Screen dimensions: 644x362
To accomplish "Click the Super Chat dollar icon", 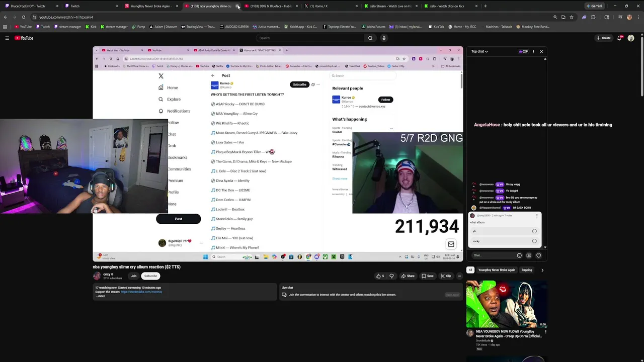I will pyautogui.click(x=529, y=255).
